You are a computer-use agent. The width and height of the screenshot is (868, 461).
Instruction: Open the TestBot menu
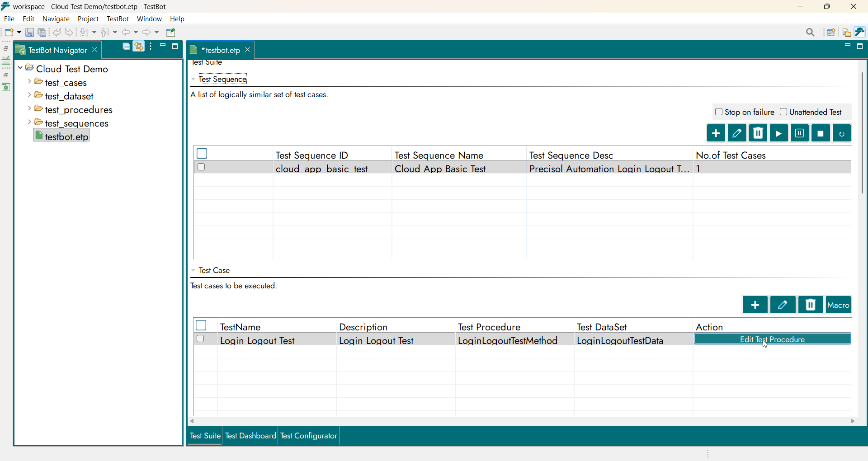click(x=118, y=19)
